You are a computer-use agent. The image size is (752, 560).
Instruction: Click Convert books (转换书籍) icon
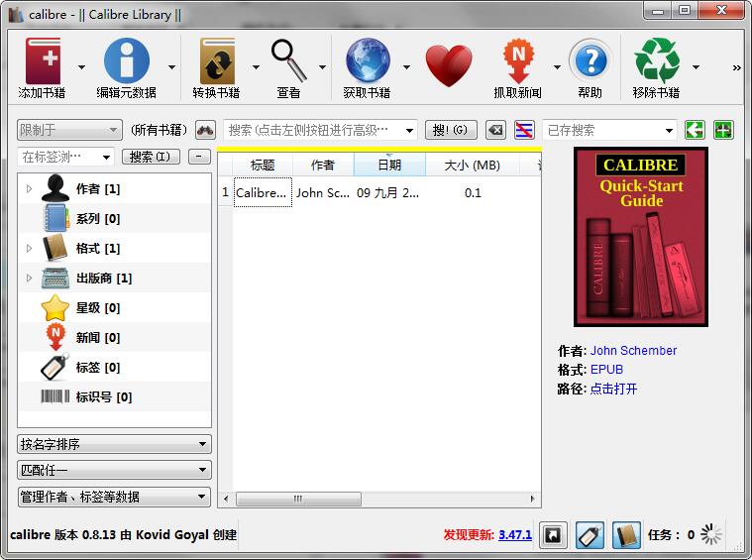click(217, 61)
